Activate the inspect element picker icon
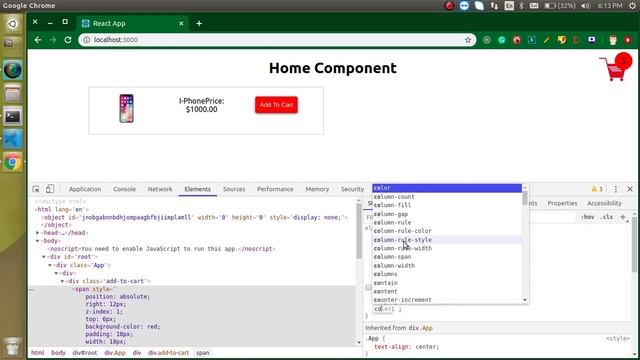This screenshot has height=360, width=640. tap(36, 189)
